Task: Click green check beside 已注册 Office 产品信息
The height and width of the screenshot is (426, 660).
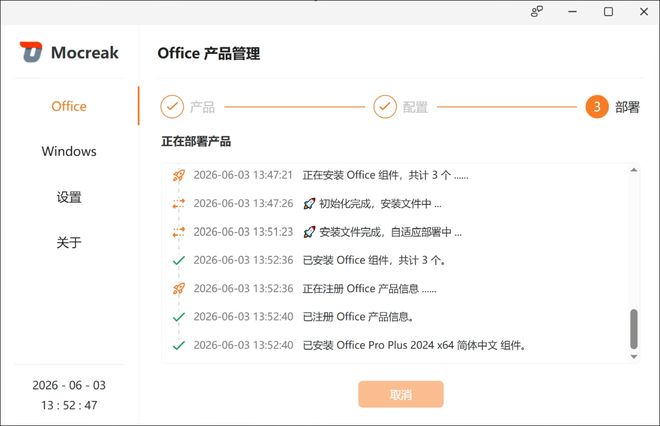Action: coord(179,317)
